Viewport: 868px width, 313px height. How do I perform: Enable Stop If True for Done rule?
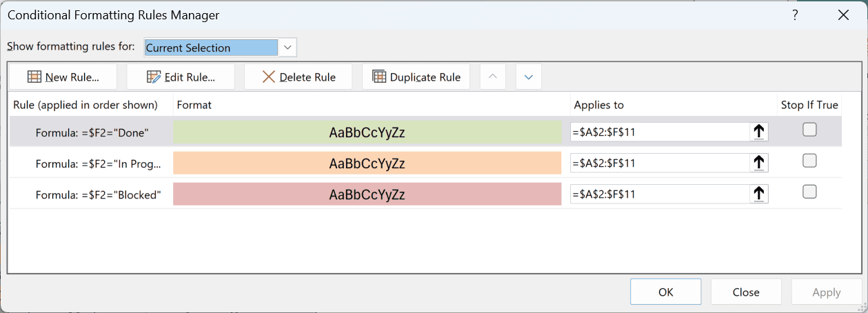tap(810, 130)
